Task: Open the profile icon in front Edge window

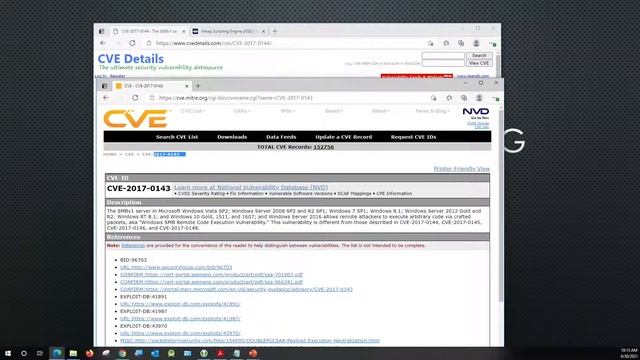Action: point(479,98)
